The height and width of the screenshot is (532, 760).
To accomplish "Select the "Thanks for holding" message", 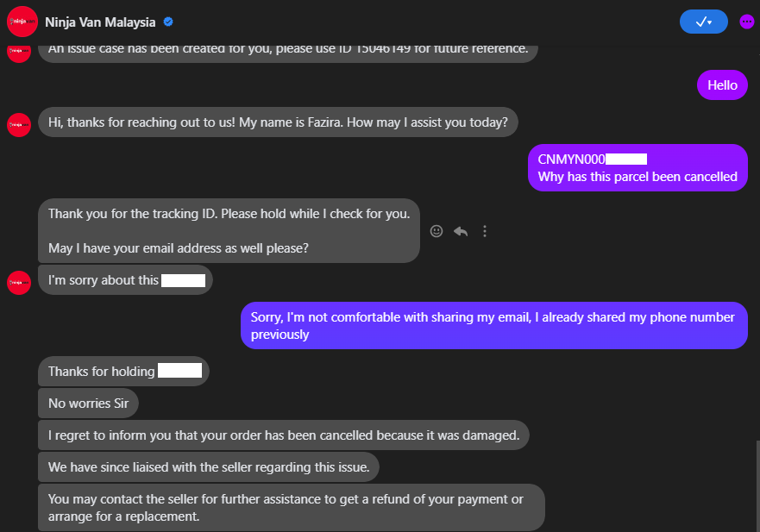I will click(x=123, y=372).
